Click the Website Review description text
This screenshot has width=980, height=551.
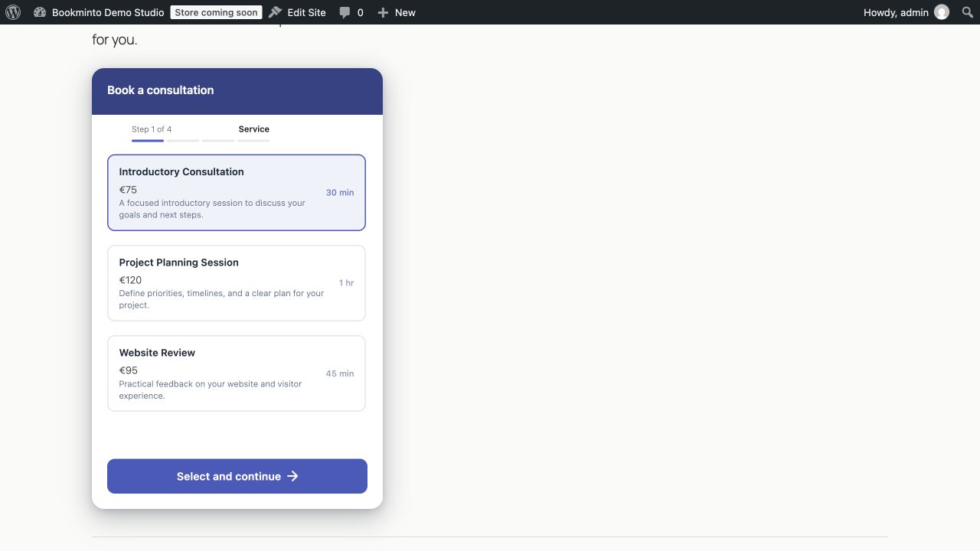pos(211,390)
